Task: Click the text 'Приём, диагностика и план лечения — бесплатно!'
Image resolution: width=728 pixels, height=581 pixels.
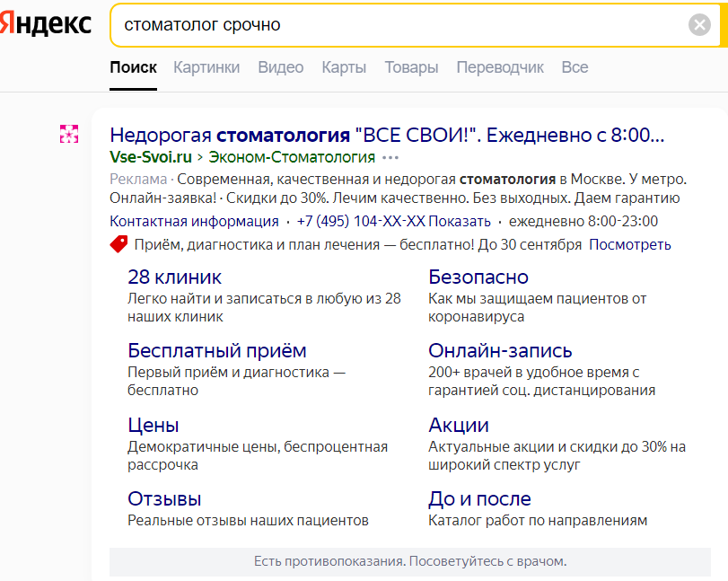Action: [x=304, y=244]
